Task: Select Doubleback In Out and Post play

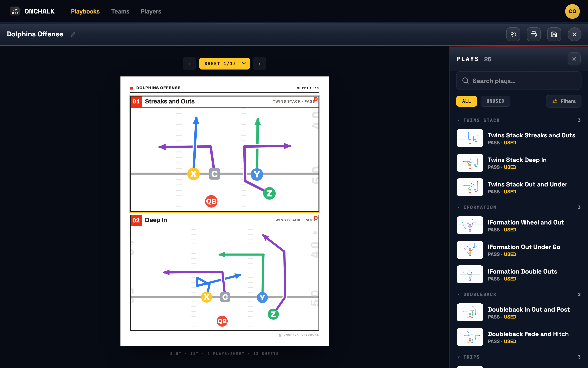Action: click(x=519, y=313)
